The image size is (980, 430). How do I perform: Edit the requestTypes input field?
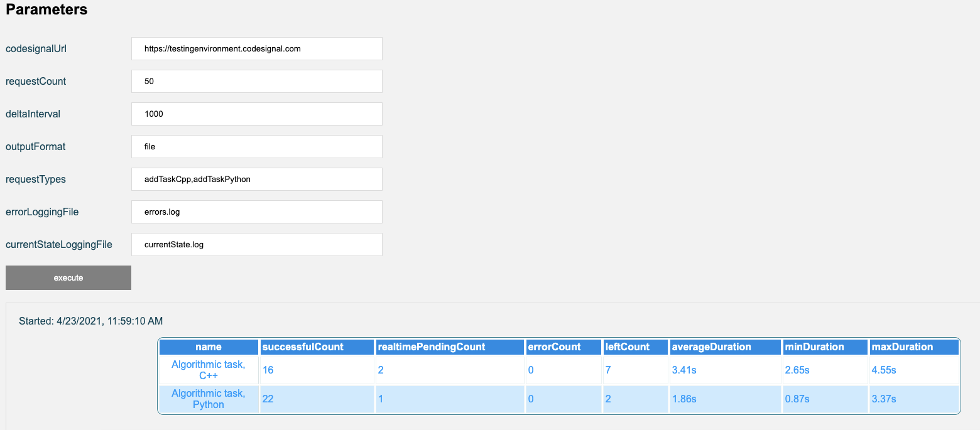coord(257,179)
